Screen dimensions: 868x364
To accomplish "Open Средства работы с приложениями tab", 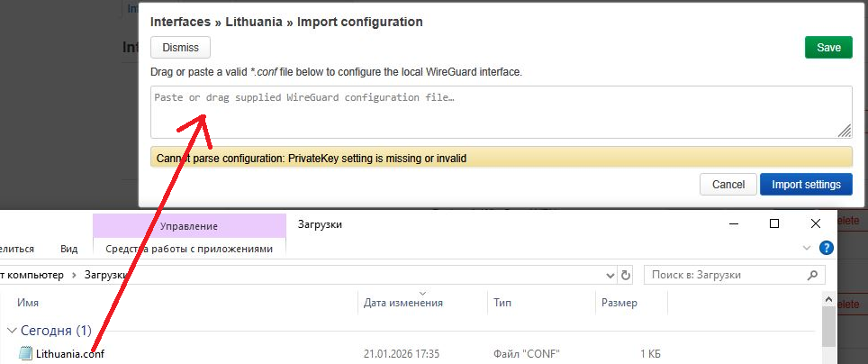I will (x=188, y=249).
